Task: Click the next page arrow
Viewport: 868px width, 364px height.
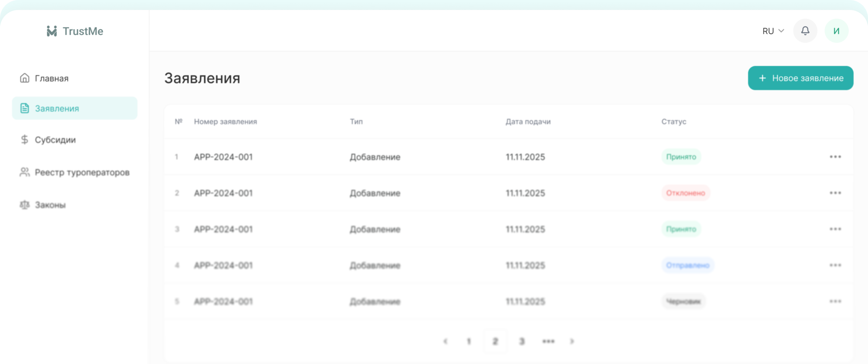Action: coord(572,341)
